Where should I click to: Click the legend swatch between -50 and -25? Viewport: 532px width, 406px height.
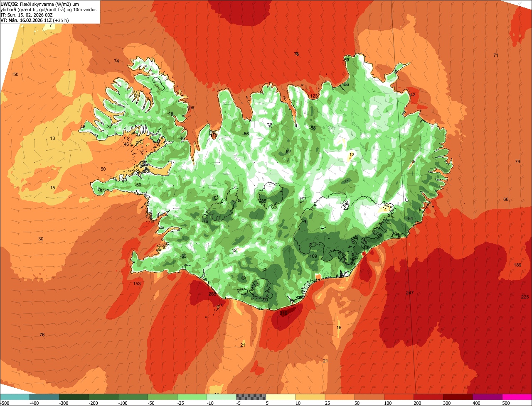click(162, 397)
